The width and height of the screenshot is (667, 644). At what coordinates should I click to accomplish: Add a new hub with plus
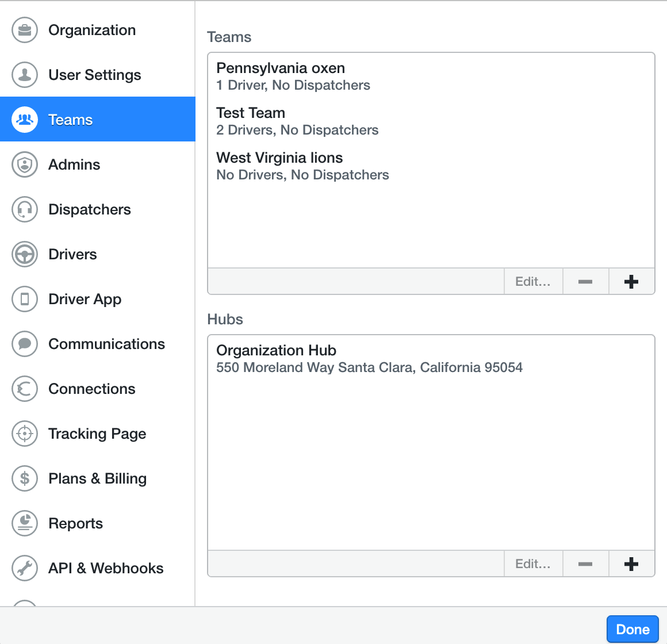pyautogui.click(x=631, y=564)
